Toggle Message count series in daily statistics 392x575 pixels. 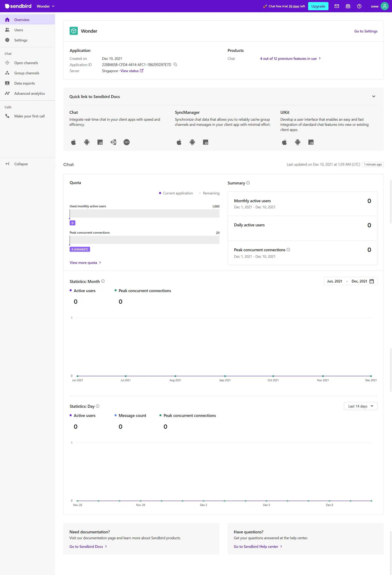[130, 415]
